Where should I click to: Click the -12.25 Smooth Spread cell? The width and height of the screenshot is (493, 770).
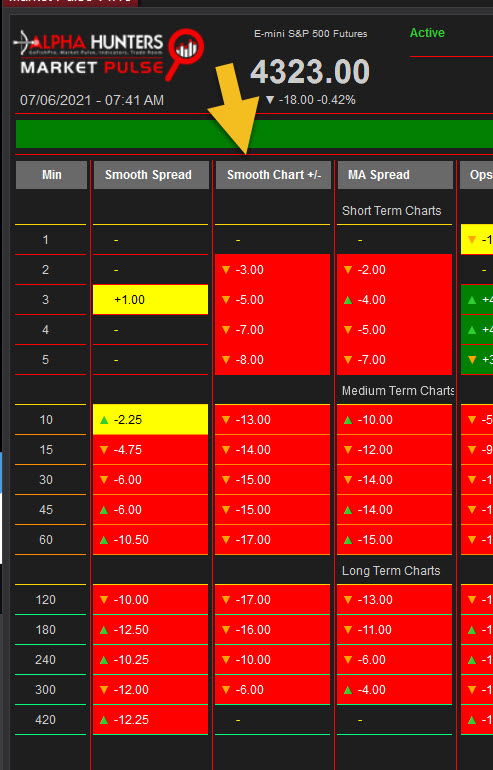tap(150, 719)
